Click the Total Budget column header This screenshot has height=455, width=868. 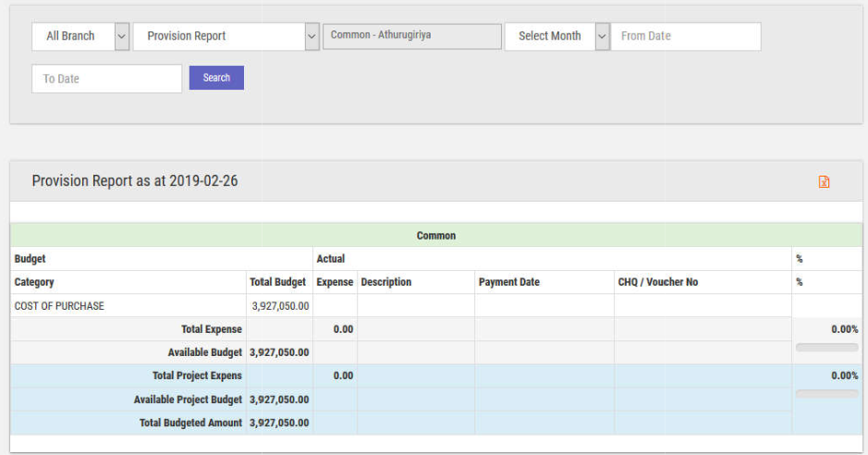coord(277,282)
